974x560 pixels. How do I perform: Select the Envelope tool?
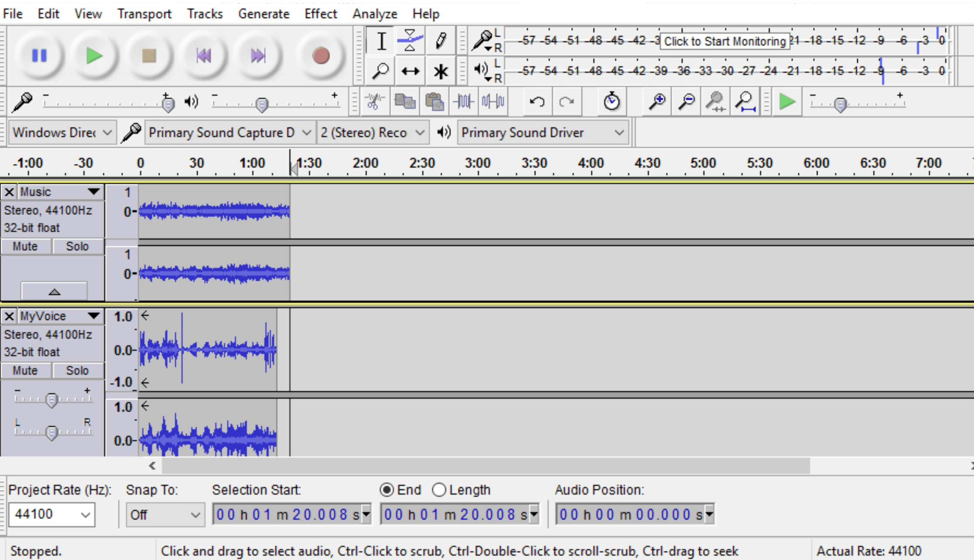(x=410, y=41)
